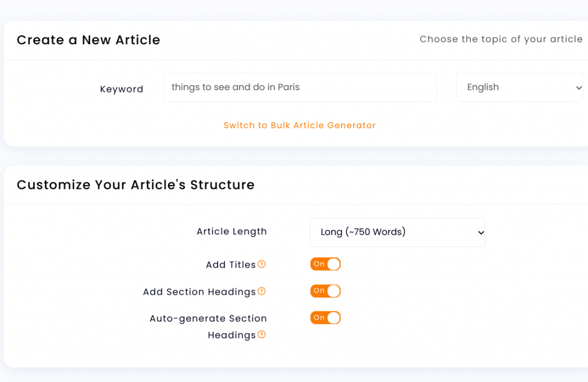The width and height of the screenshot is (588, 382).
Task: Click the Customize Your Article's Structure heading
Action: (x=136, y=184)
